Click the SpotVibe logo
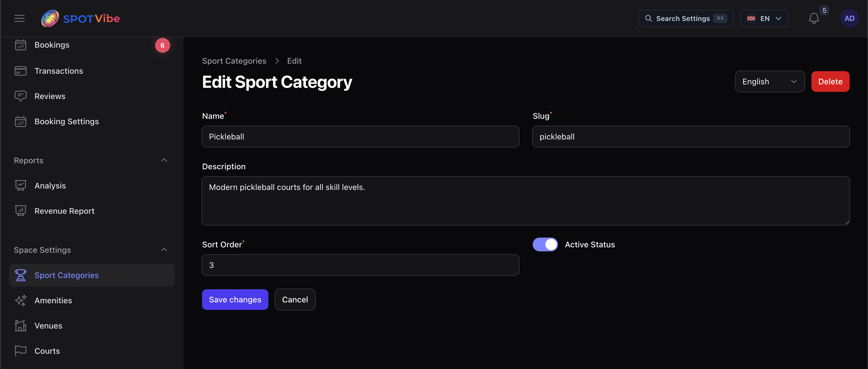Screen dimensions: 868x369 (81, 18)
